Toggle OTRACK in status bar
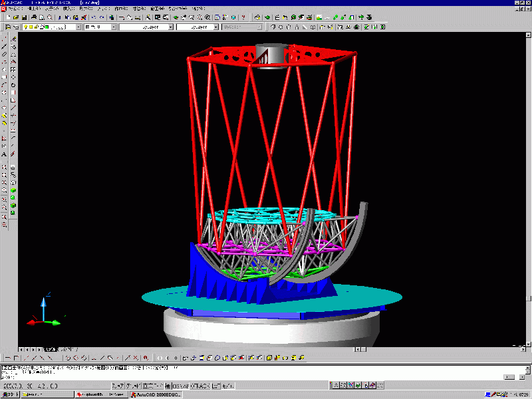Screen dimensions: 532x399 click(x=201, y=386)
